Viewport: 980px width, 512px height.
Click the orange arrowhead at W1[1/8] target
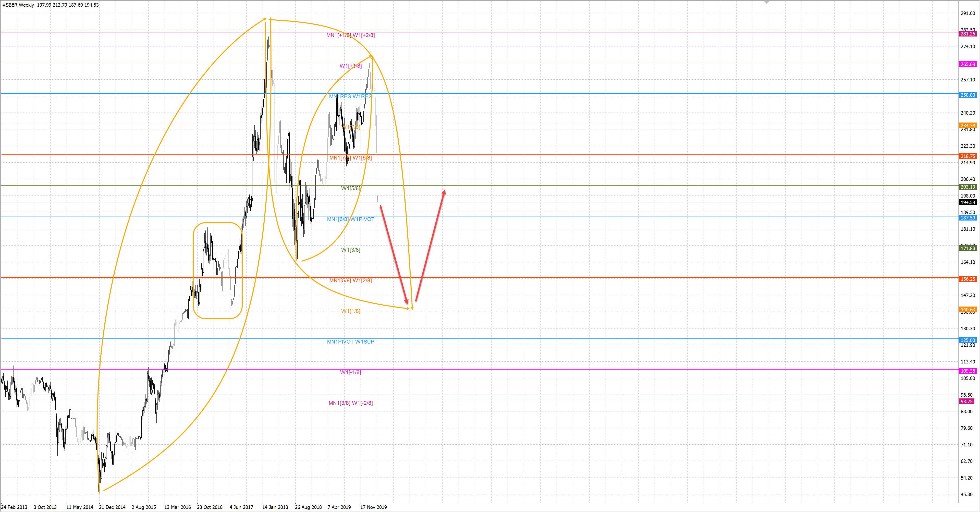(x=412, y=308)
